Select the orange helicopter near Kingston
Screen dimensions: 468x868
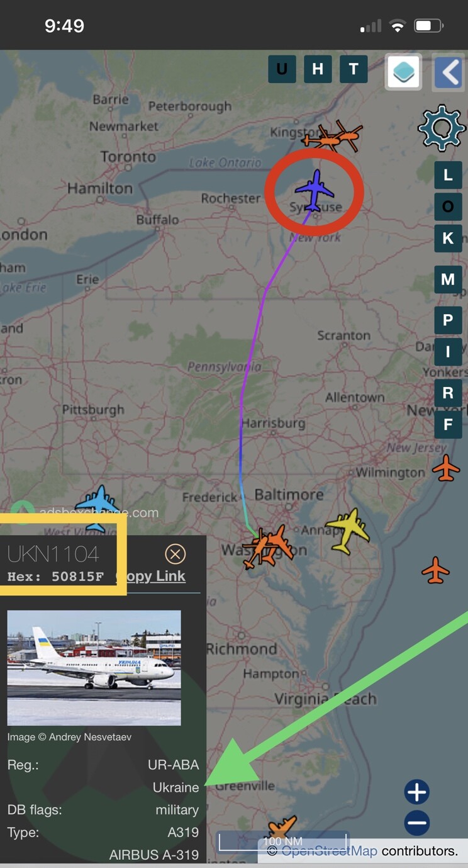[x=333, y=136]
